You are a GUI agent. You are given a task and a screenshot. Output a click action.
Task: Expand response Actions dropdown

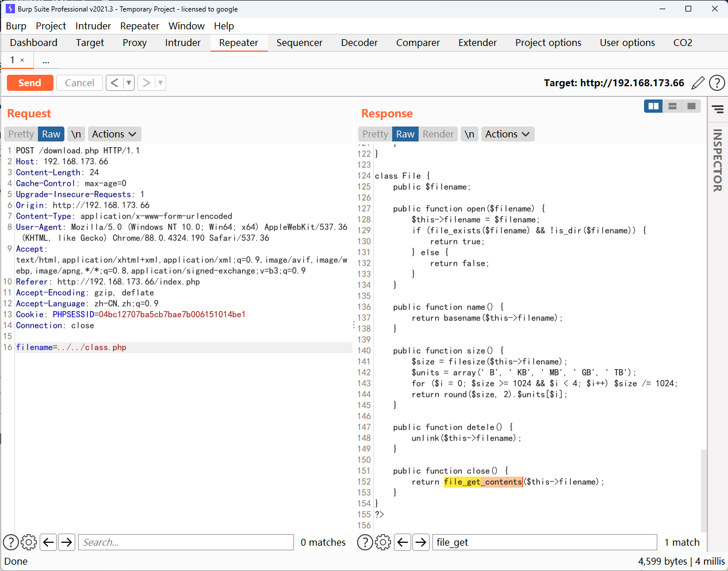point(507,134)
